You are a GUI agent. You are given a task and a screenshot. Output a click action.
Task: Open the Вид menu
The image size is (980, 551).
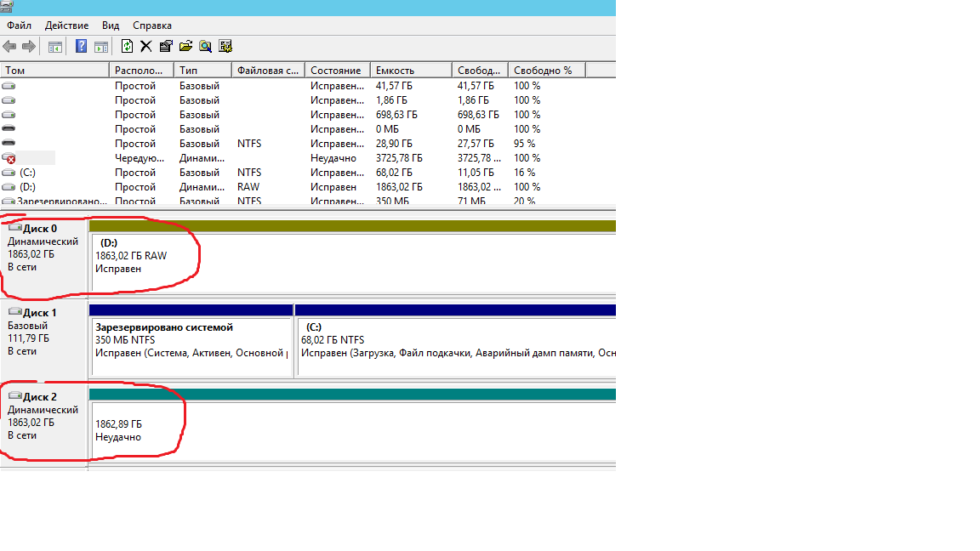tap(111, 26)
